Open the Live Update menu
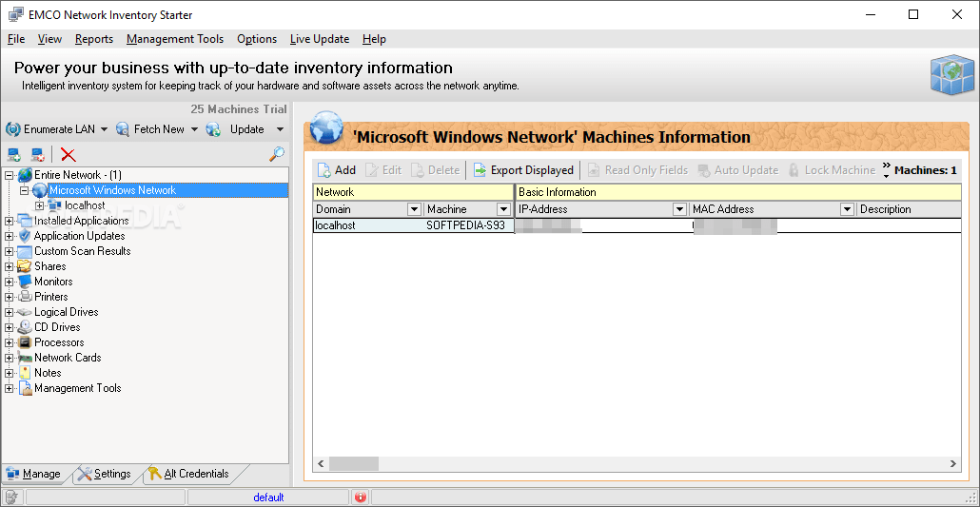Viewport: 980px width, 507px height. (x=320, y=39)
